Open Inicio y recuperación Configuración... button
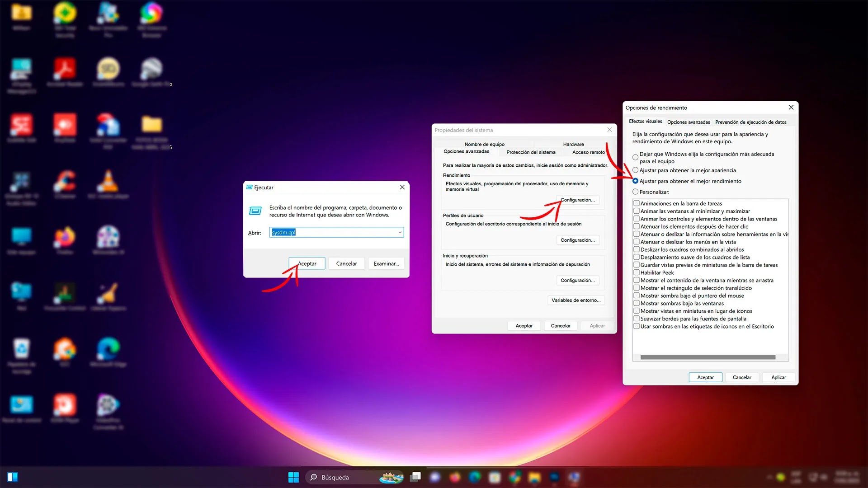The width and height of the screenshot is (868, 488). point(577,280)
